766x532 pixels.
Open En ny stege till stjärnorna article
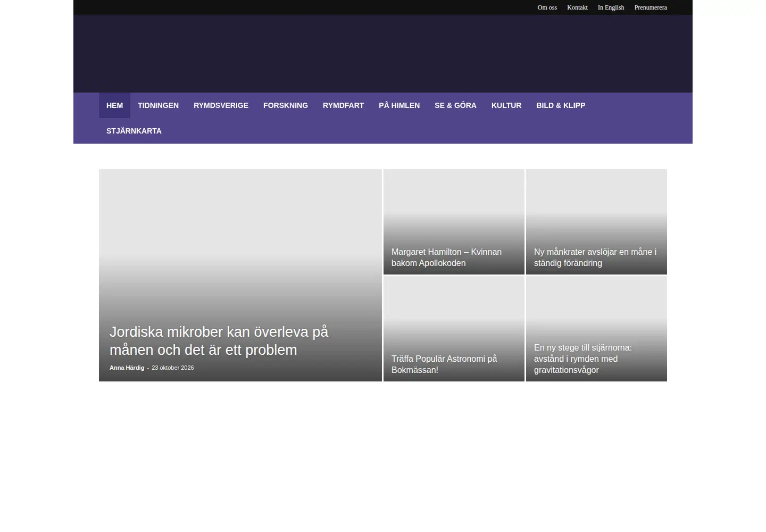[583, 359]
